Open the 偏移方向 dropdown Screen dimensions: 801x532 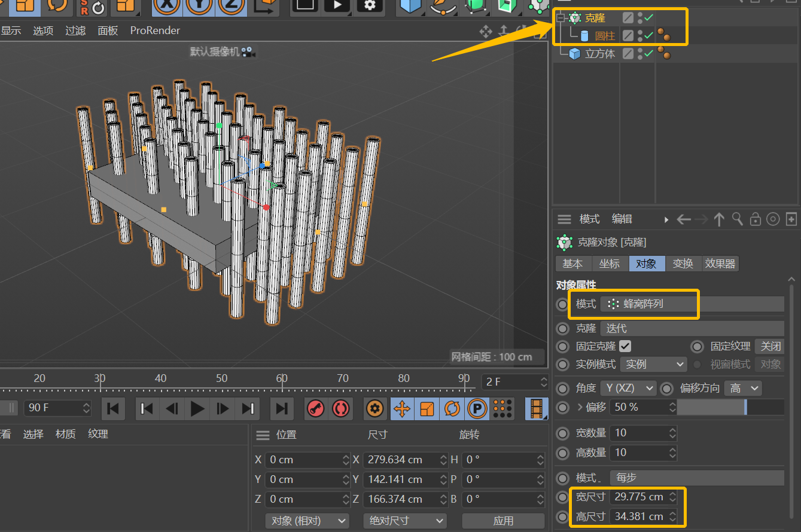pos(743,389)
